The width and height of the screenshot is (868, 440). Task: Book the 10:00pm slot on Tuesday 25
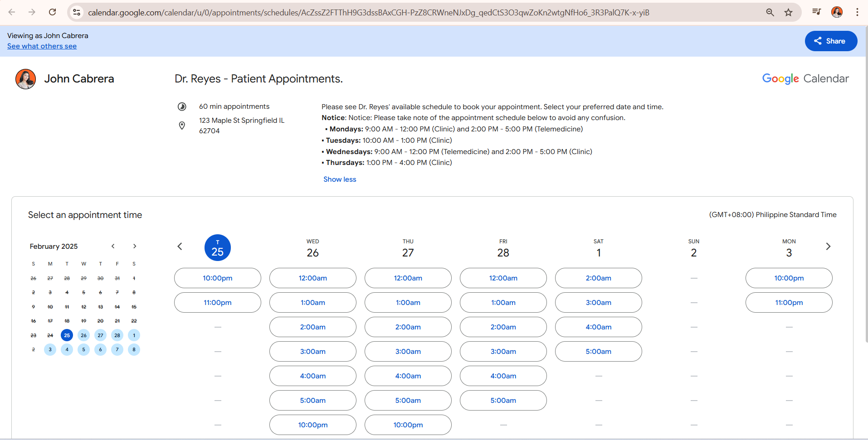pyautogui.click(x=217, y=278)
